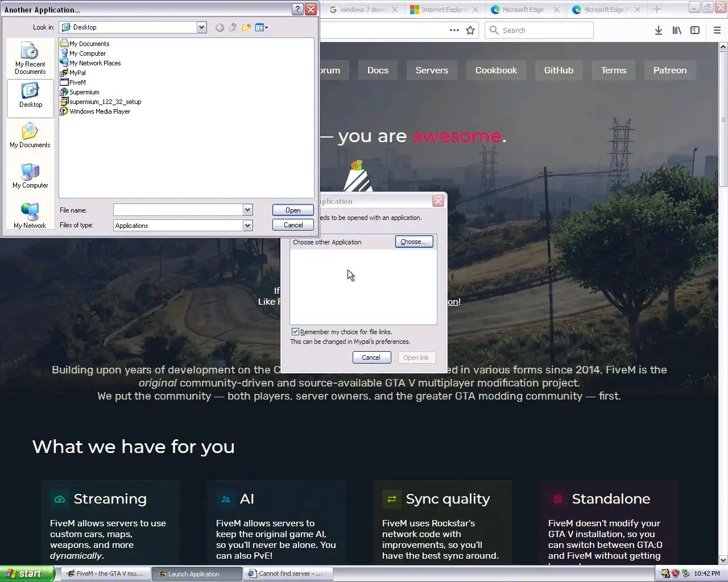
Task: Go back in the file dialog toolbar
Action: pos(220,27)
